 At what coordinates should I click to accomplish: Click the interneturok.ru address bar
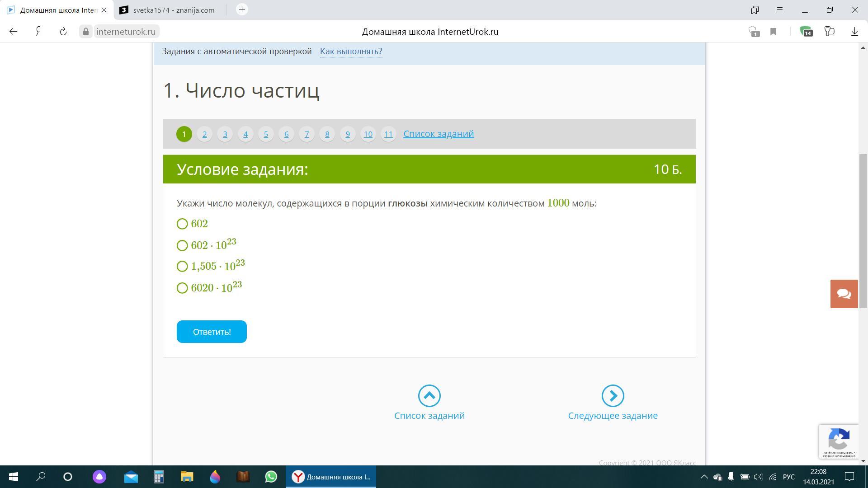[126, 32]
